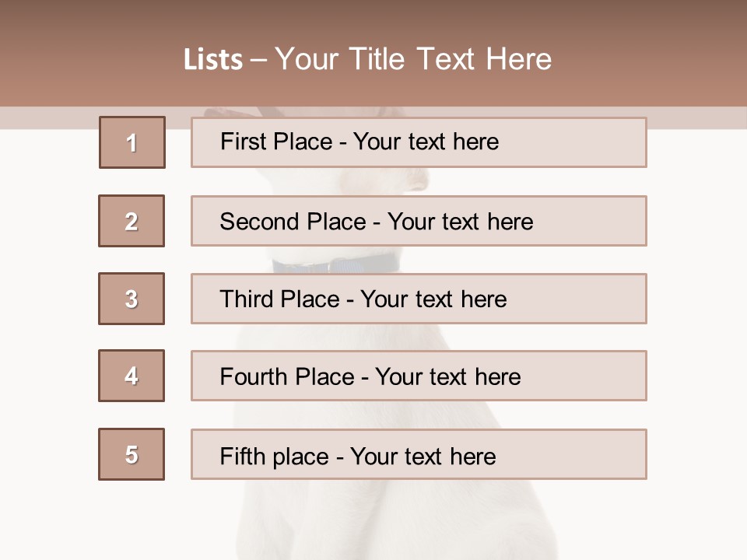
Task: Select the number 1 square box
Action: [x=132, y=142]
